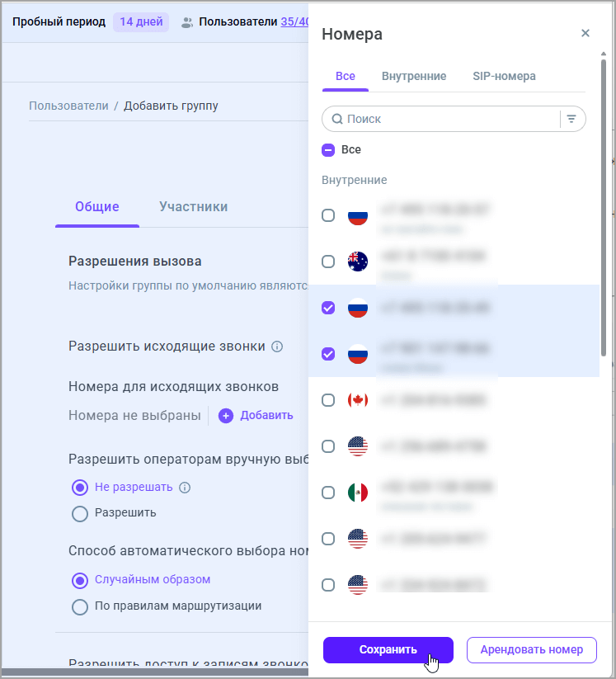This screenshot has height=679, width=616.
Task: Switch to the Внутренние tab
Action: point(413,75)
